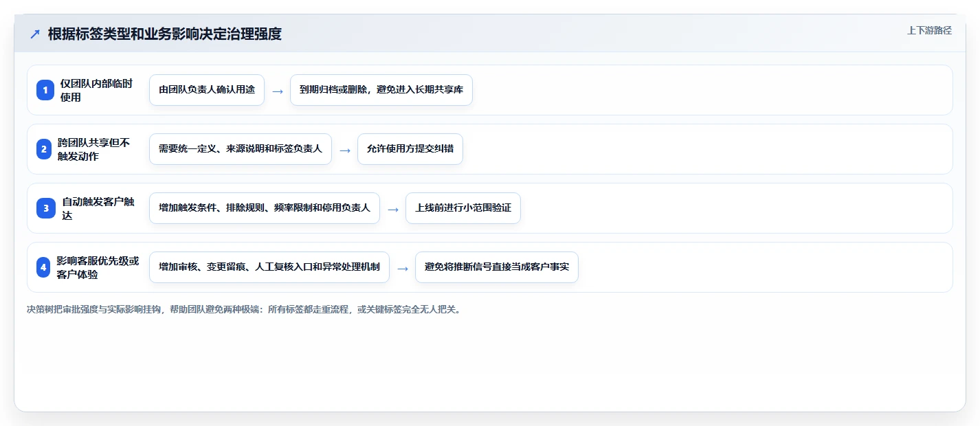Click the number 3 step badge
980x426 pixels.
pos(45,208)
